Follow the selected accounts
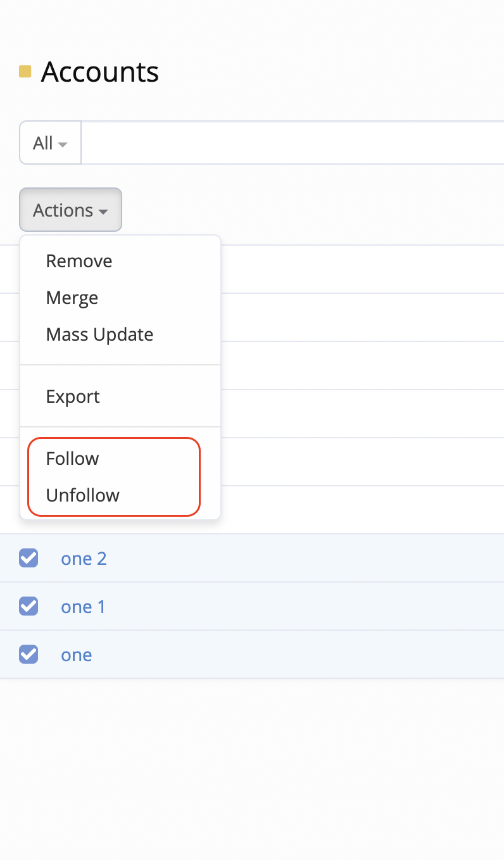Viewport: 504px width, 860px height. pyautogui.click(x=72, y=458)
